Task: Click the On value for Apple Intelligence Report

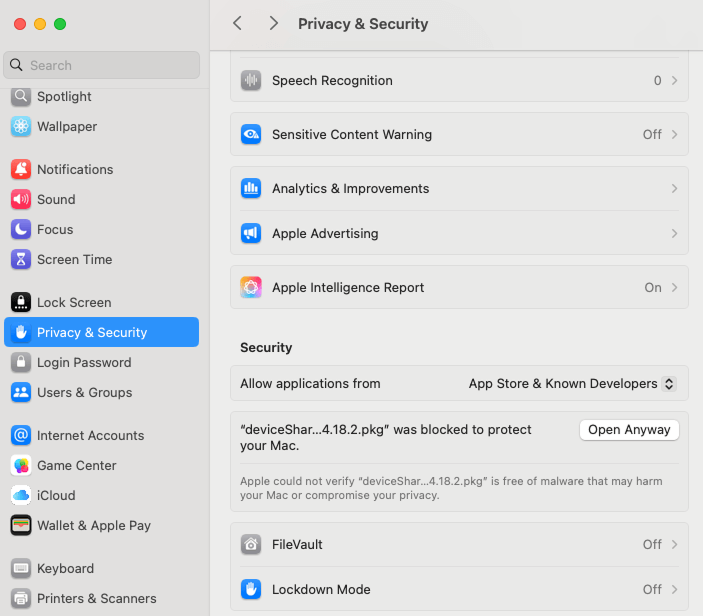Action: (653, 287)
